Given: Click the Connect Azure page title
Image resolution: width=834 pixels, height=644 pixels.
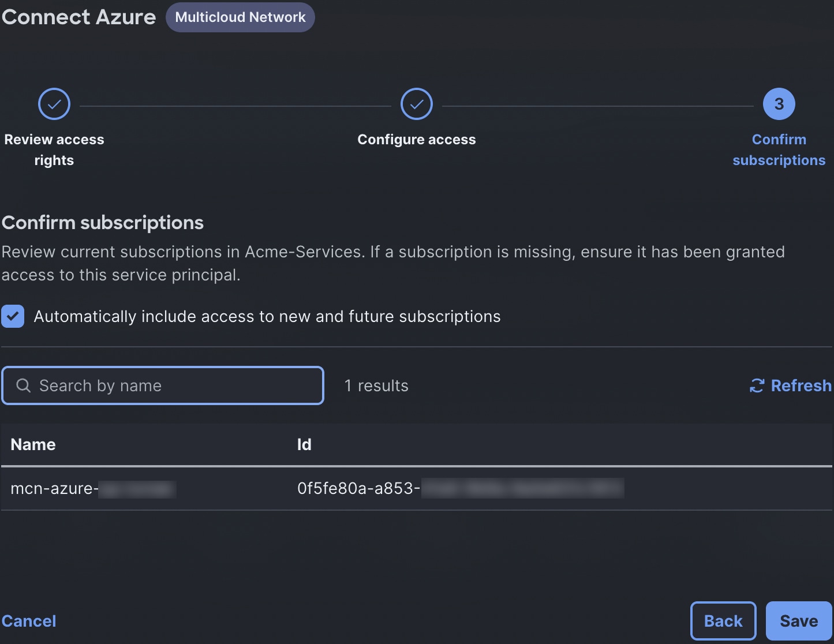Looking at the screenshot, I should [78, 17].
